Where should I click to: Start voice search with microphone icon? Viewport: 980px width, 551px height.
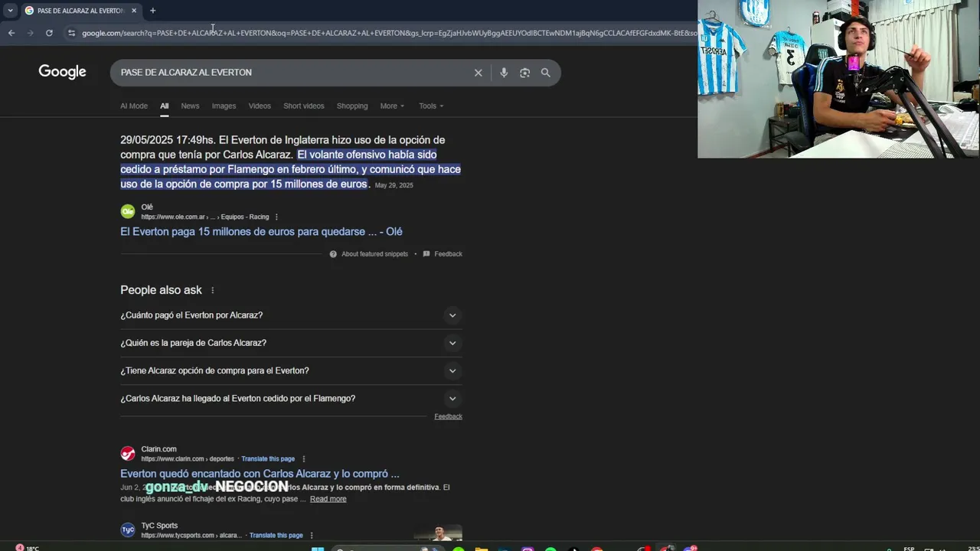click(503, 73)
